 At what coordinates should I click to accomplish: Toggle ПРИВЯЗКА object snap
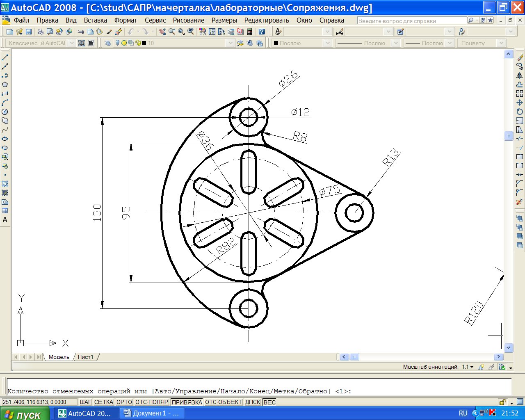click(x=187, y=402)
